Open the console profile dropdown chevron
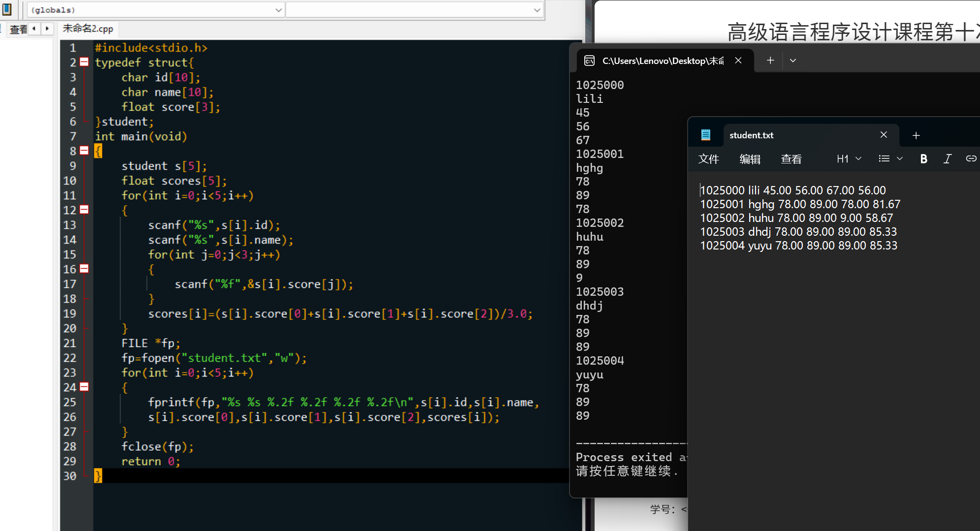980x531 pixels. 793,60
